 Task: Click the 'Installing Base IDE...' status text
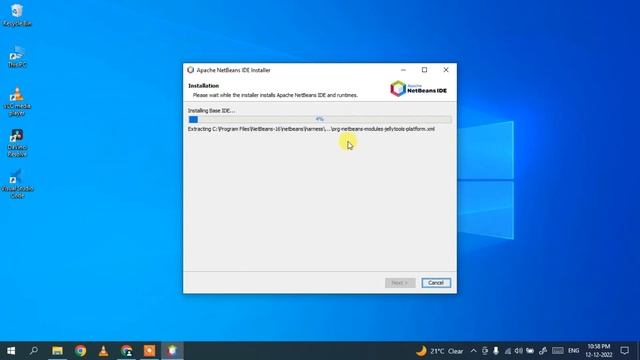[x=211, y=110]
